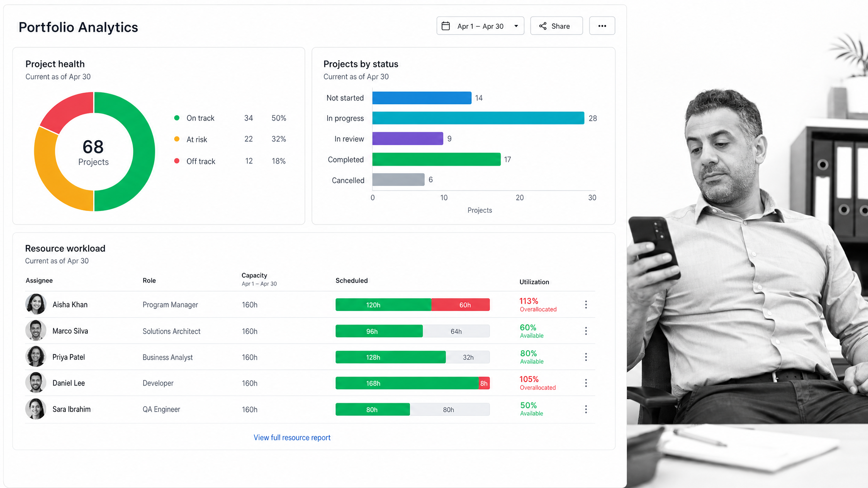Click Priya Patel's 128h scheduled bar
This screenshot has width=868, height=488.
click(x=390, y=357)
